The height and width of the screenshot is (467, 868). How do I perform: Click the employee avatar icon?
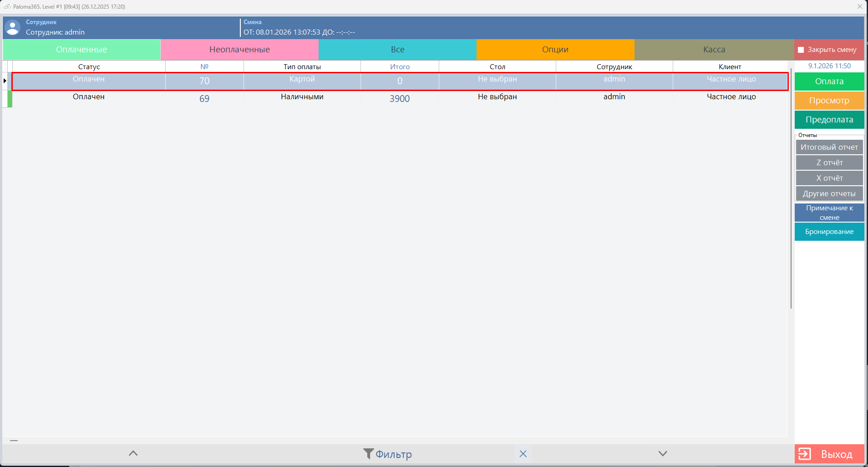pyautogui.click(x=12, y=27)
